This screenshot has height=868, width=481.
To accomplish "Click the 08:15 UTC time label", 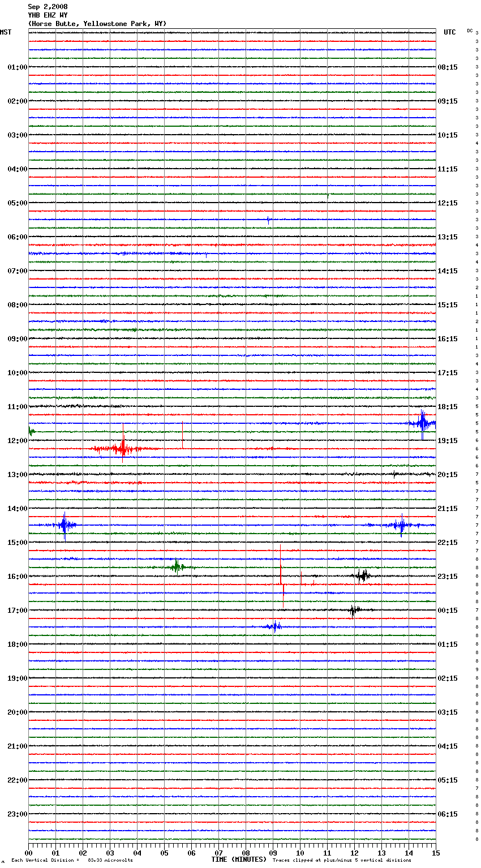I will point(448,67).
